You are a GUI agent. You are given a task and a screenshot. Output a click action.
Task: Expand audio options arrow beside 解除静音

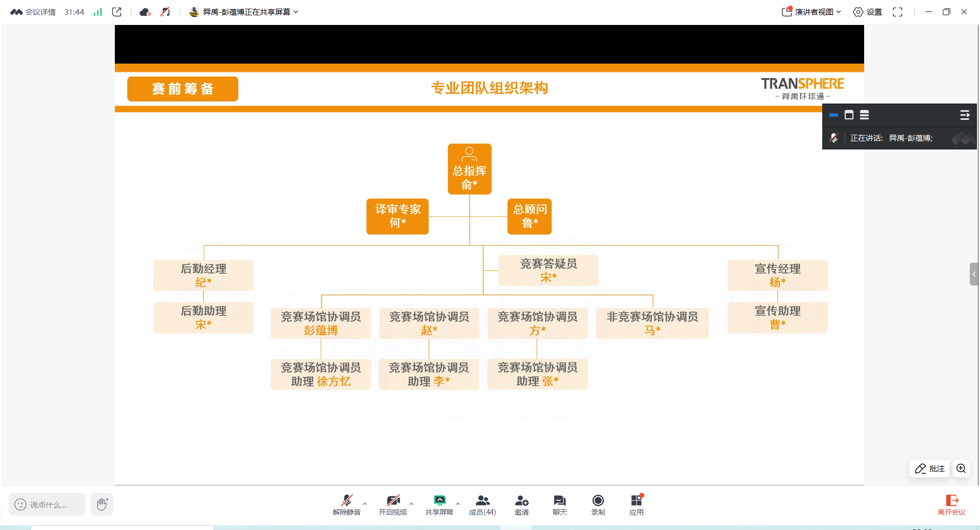click(x=365, y=503)
